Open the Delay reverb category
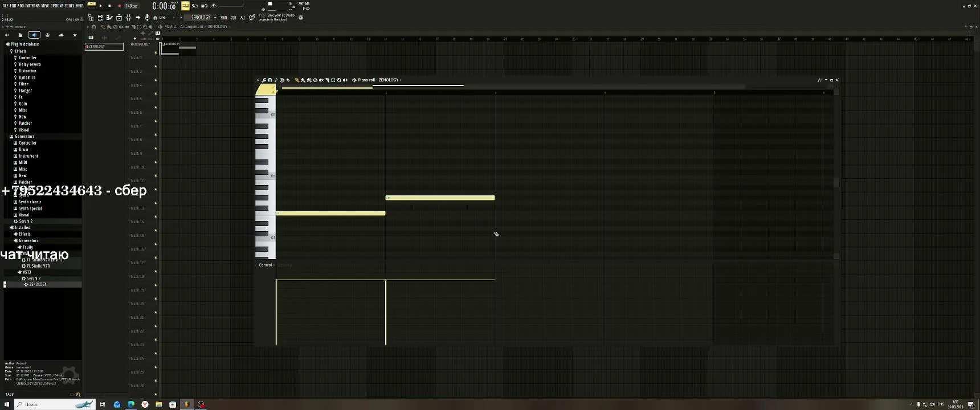 (x=30, y=64)
